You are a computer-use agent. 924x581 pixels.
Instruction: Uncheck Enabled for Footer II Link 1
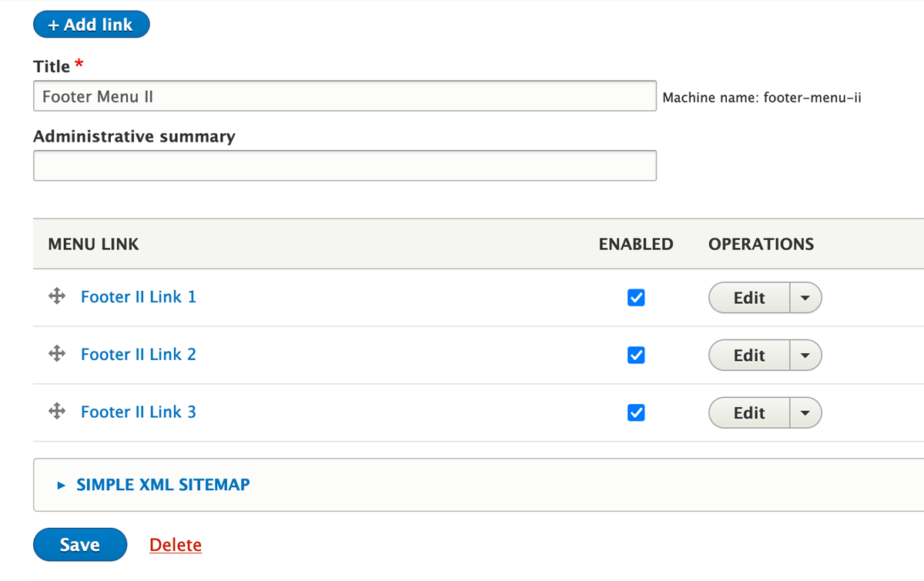coord(636,298)
